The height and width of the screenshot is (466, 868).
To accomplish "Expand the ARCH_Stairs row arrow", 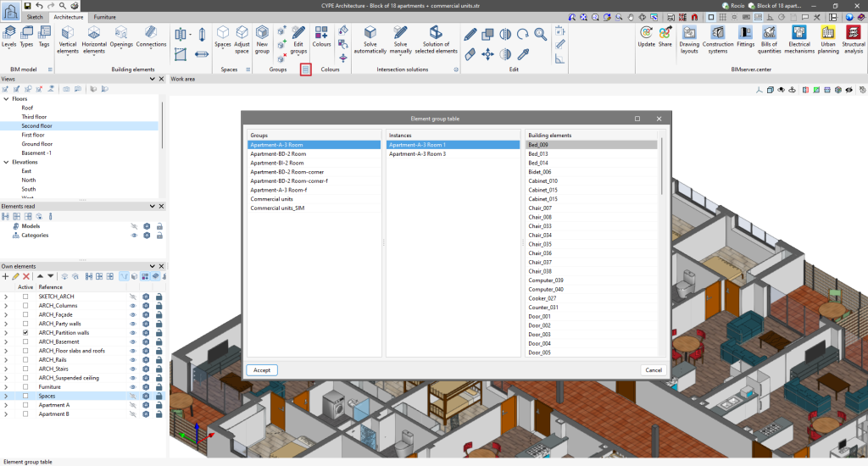I will click(6, 369).
